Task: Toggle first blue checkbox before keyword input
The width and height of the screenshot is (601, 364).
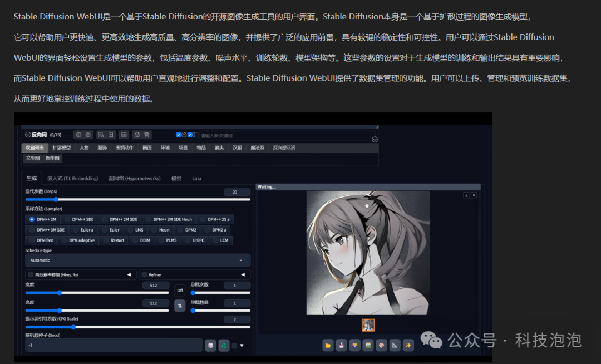Action: pos(178,135)
